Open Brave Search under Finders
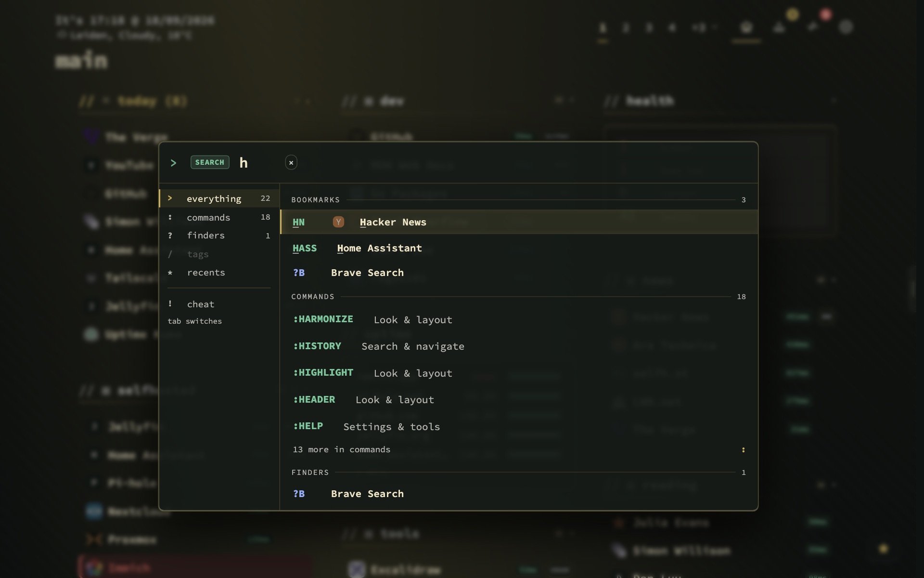The image size is (924, 578). coord(519,494)
